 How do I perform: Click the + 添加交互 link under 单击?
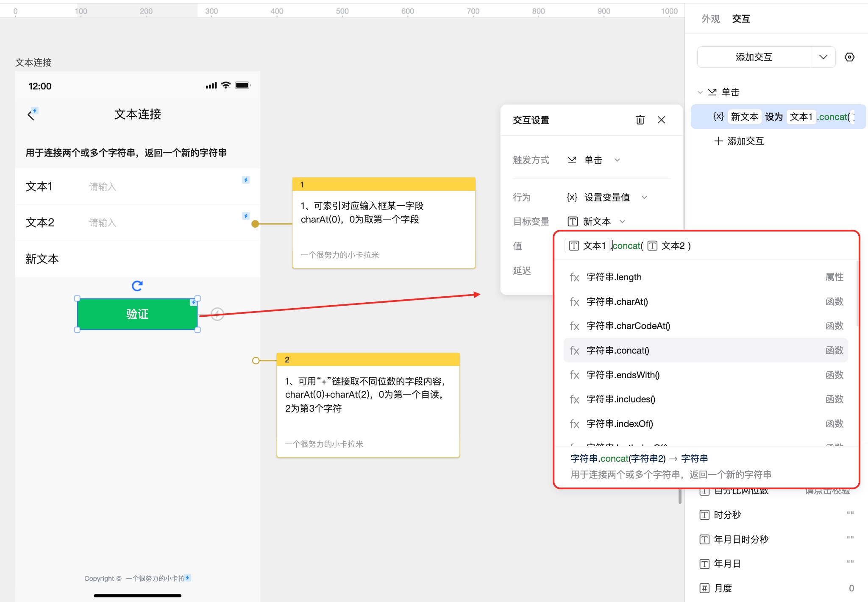click(739, 141)
